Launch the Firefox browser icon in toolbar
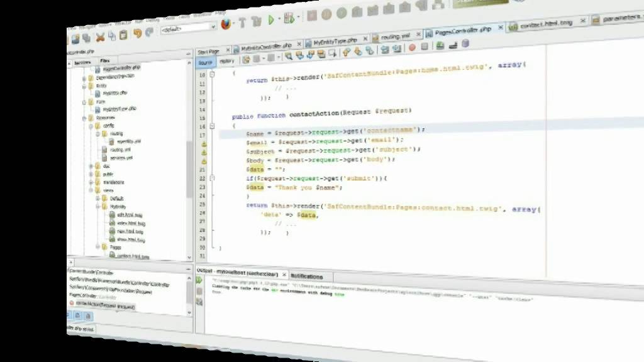The width and height of the screenshot is (644, 362). pos(226,24)
